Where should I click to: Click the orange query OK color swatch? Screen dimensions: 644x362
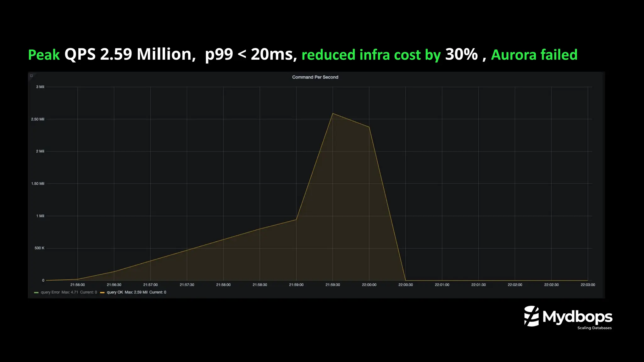click(x=102, y=293)
